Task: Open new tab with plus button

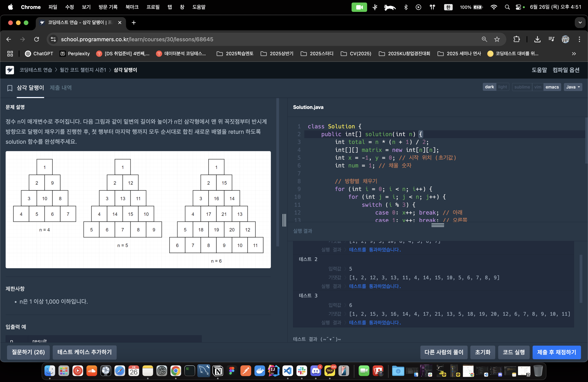Action: tap(134, 23)
